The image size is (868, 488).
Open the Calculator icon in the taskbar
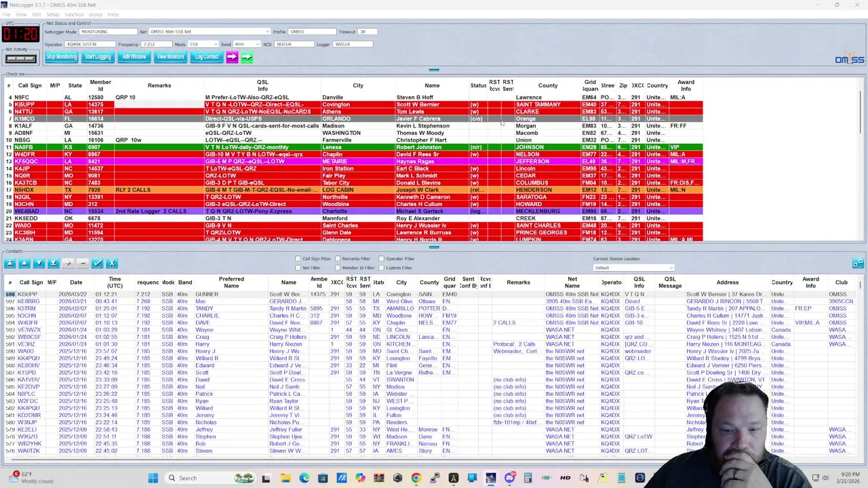click(528, 478)
